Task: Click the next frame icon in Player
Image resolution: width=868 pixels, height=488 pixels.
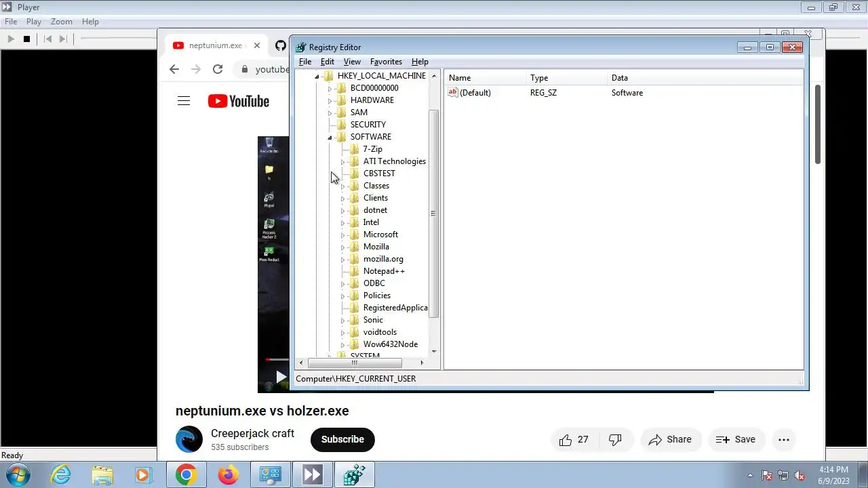Action: pyautogui.click(x=63, y=39)
